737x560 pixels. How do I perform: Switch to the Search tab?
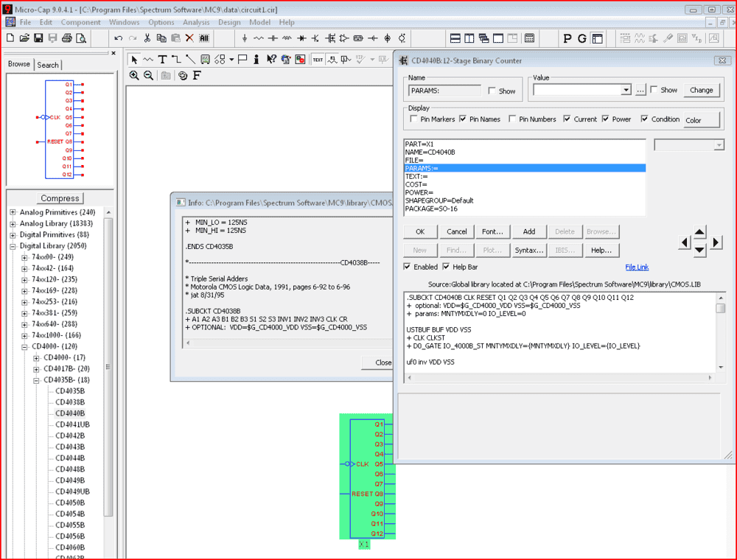[x=48, y=65]
